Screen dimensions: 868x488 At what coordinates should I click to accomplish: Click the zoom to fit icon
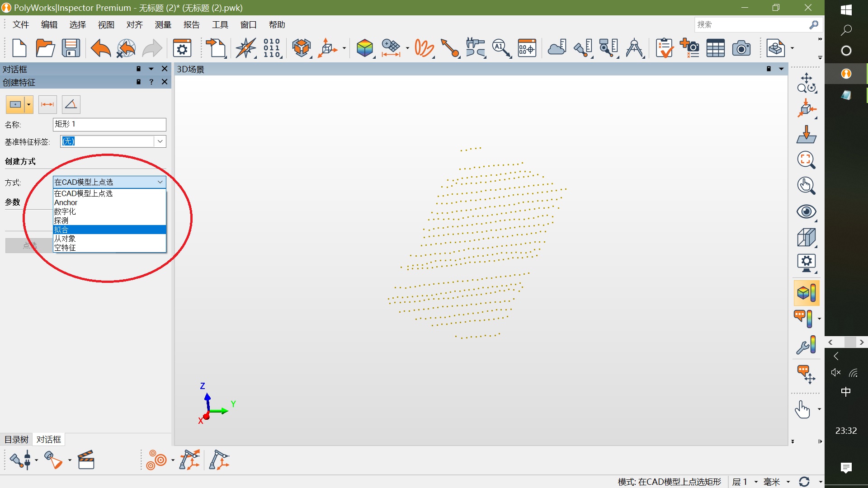806,160
